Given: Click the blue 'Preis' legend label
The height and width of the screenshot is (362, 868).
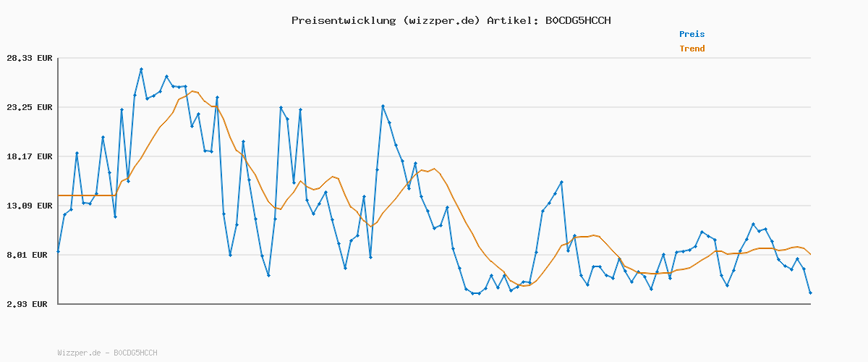Looking at the screenshot, I should 692,34.
